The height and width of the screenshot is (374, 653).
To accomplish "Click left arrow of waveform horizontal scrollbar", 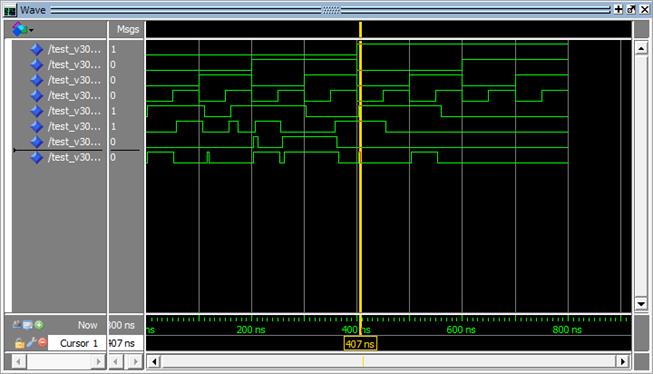I will (x=155, y=362).
